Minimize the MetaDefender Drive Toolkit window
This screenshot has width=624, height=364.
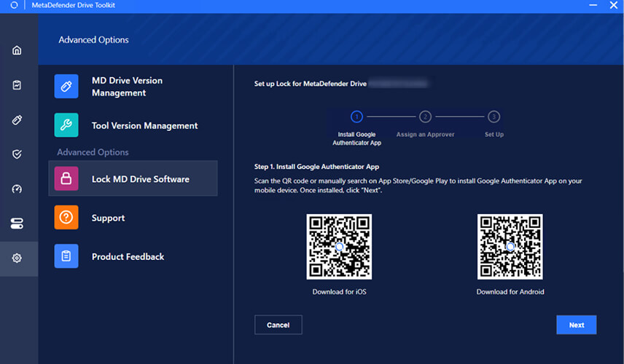593,5
